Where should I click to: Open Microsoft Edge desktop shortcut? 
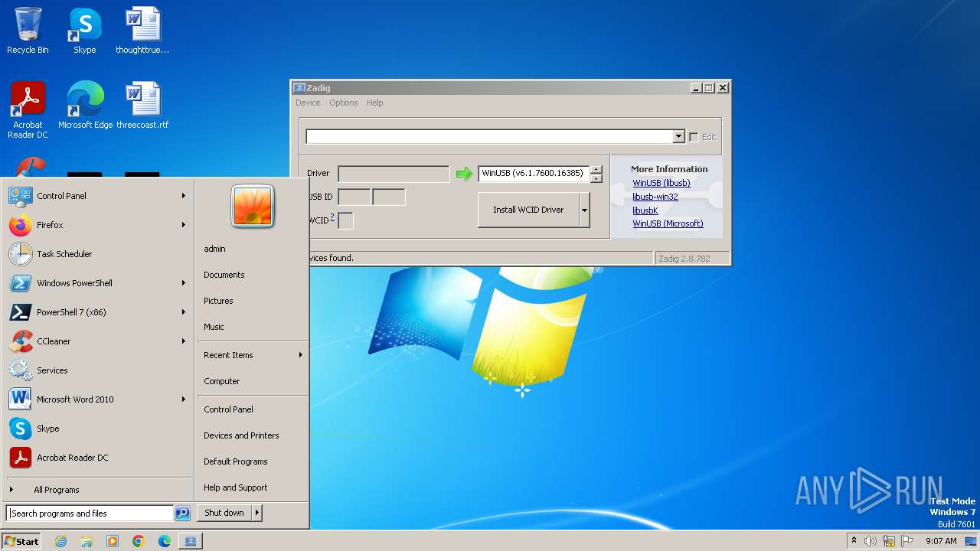coord(85,106)
